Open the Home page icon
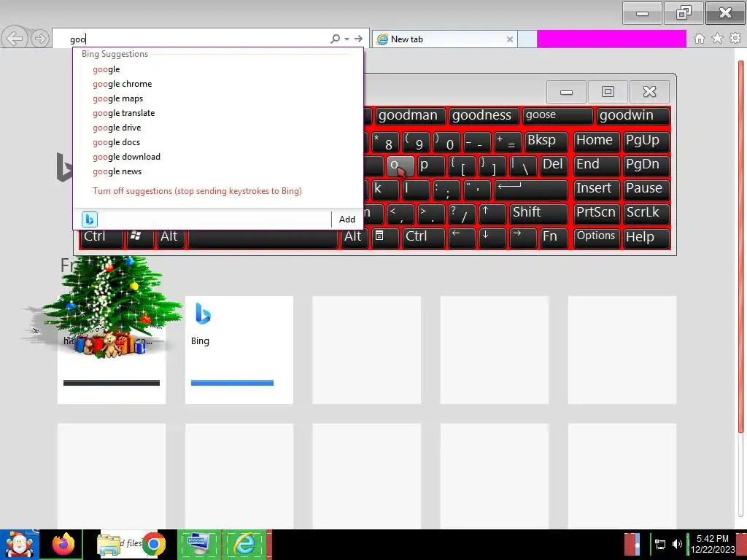The image size is (747, 560). click(700, 39)
